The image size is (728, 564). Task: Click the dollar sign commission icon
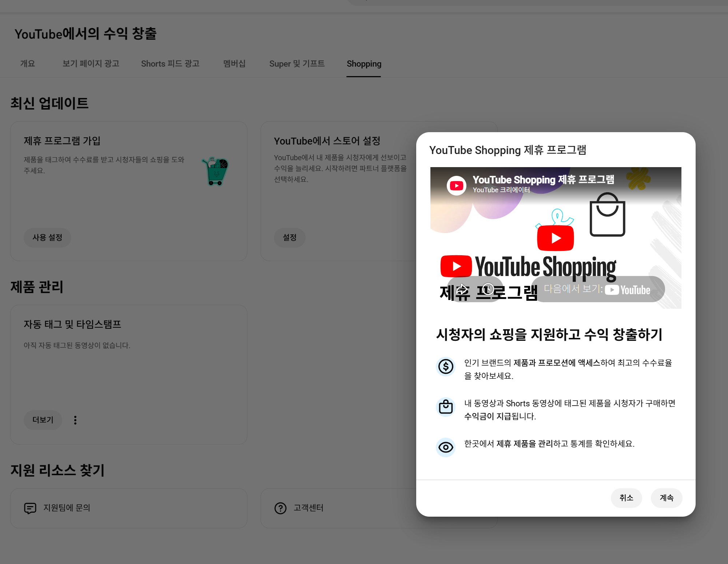(x=446, y=366)
